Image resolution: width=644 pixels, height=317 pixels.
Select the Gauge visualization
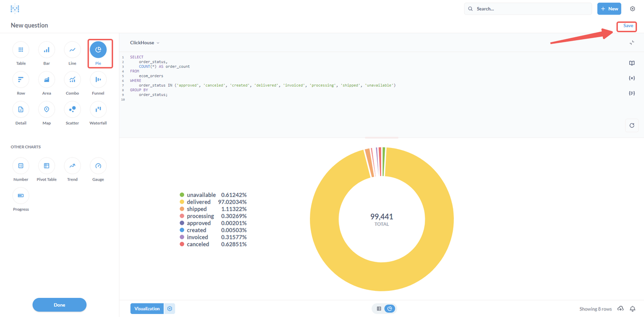pyautogui.click(x=98, y=166)
